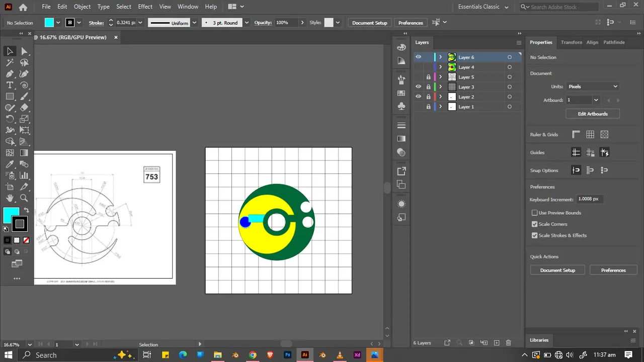Open Photoshop from the Windows taskbar
The height and width of the screenshot is (362, 644).
click(x=287, y=355)
